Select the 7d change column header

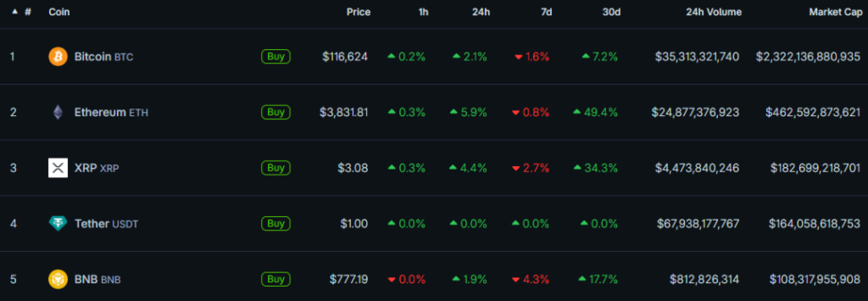coord(545,12)
